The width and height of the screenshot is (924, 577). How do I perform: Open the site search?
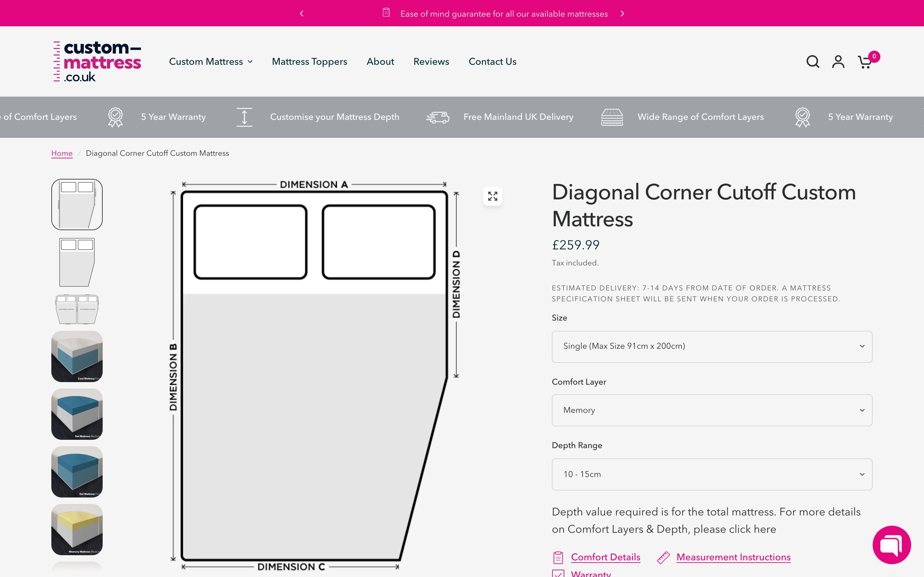pyautogui.click(x=812, y=61)
